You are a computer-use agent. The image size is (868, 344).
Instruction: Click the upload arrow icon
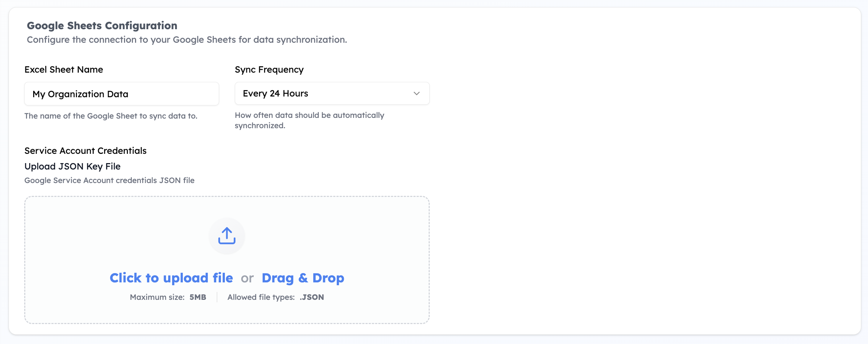(x=227, y=236)
